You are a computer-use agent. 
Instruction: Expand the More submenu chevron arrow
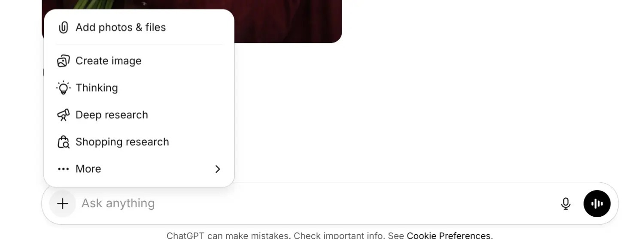(x=218, y=169)
